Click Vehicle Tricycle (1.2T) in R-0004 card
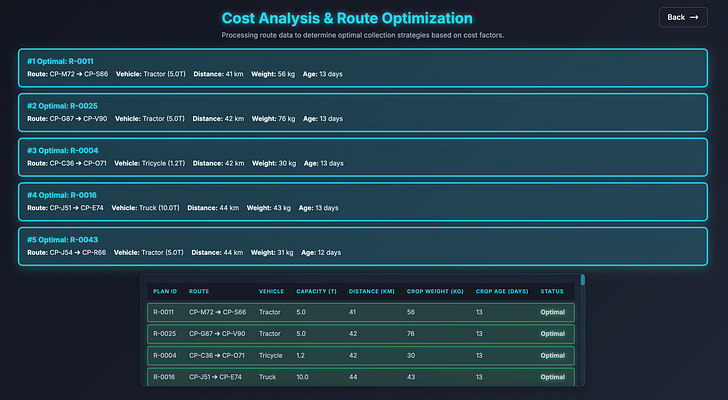This screenshot has width=728, height=400. click(x=150, y=163)
